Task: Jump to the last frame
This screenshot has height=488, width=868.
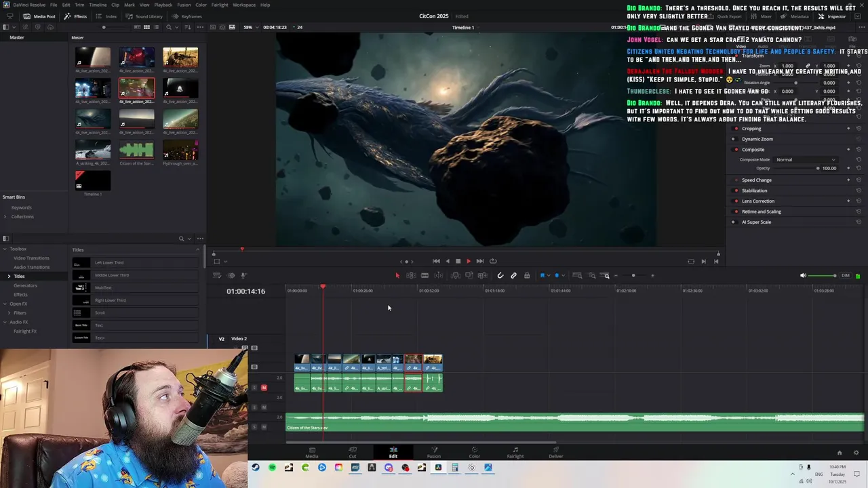Action: point(480,261)
